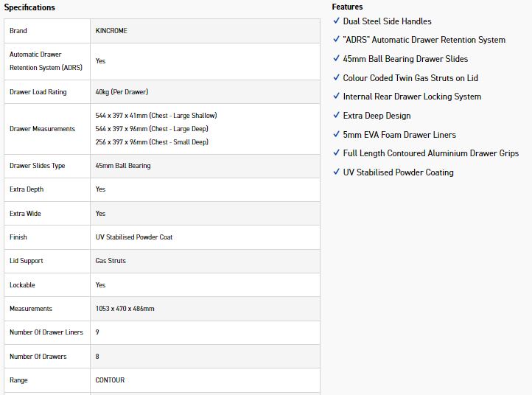Click the Features heading

coord(347,7)
